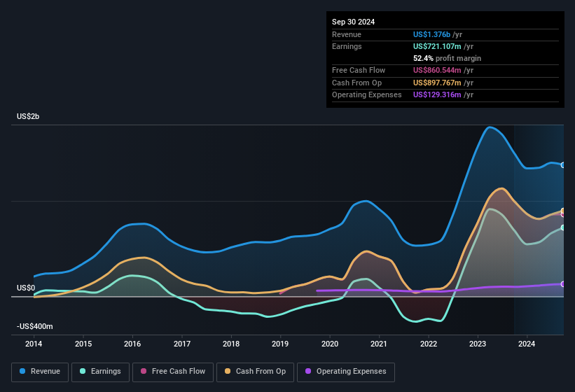Click the US$129.316m operating expenses value
Screen dimensions: 575x392
[x=437, y=95]
